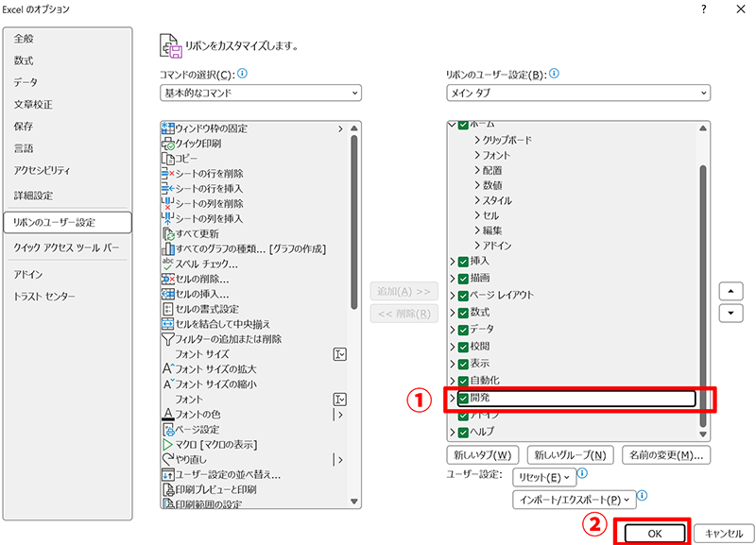The width and height of the screenshot is (756, 545).
Task: Toggle the ヘルプ (Help) tab checkbox
Action: pyautogui.click(x=463, y=432)
